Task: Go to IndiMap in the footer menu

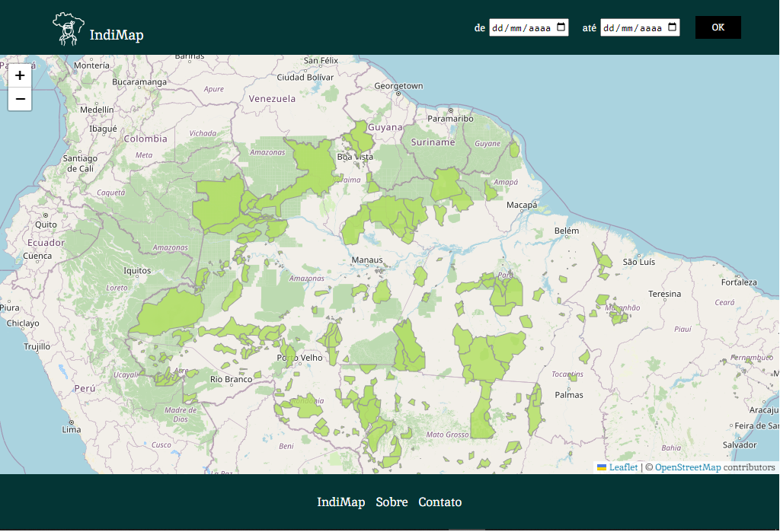Action: [x=341, y=502]
